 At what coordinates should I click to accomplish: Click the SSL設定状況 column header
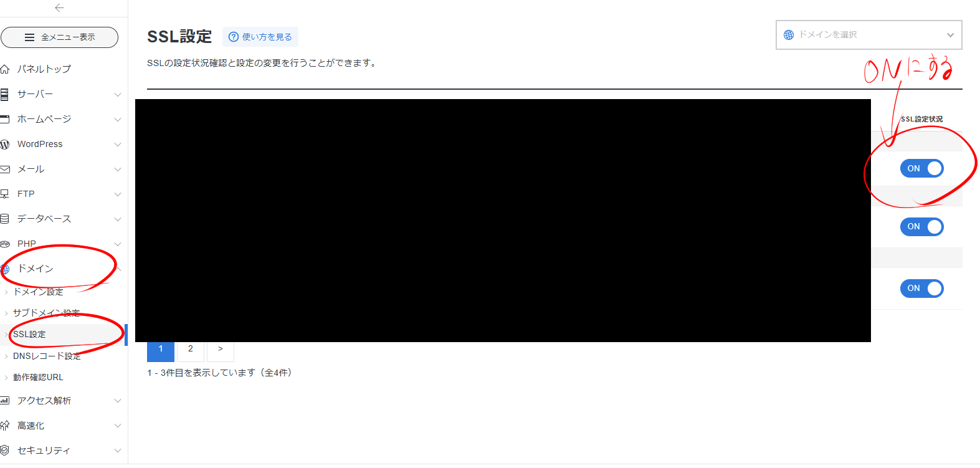(x=921, y=119)
